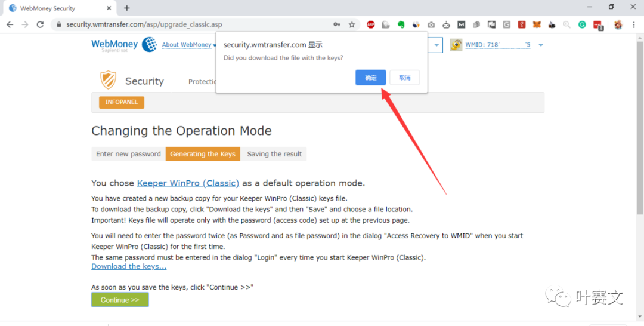This screenshot has width=644, height=326.
Task: Confirm the dialog with the blue 确定 button
Action: 370,78
